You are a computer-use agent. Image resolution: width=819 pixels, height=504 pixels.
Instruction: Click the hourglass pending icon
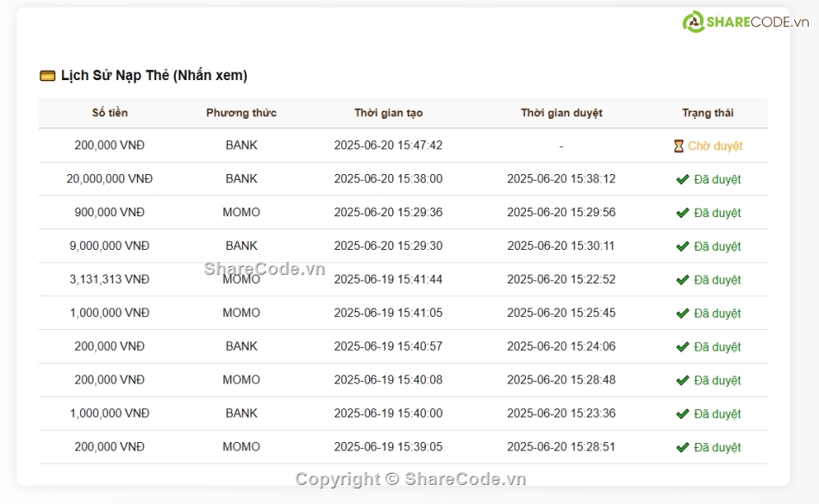[x=678, y=146]
